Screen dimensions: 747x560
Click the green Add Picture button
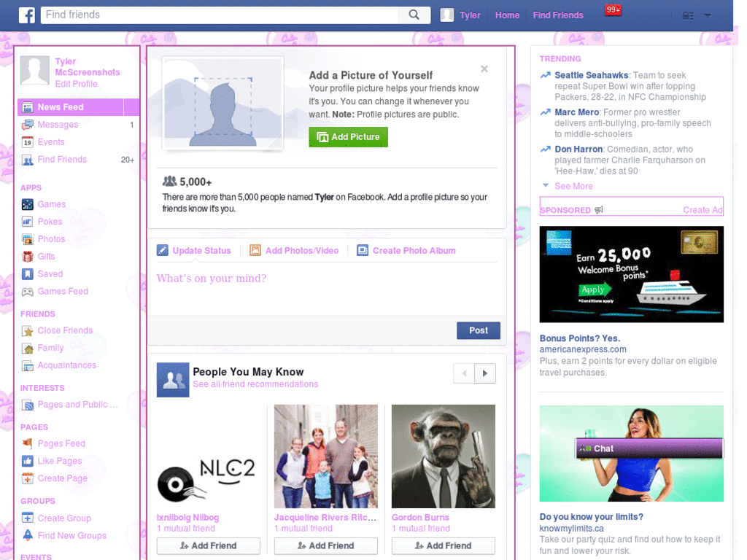pos(348,137)
